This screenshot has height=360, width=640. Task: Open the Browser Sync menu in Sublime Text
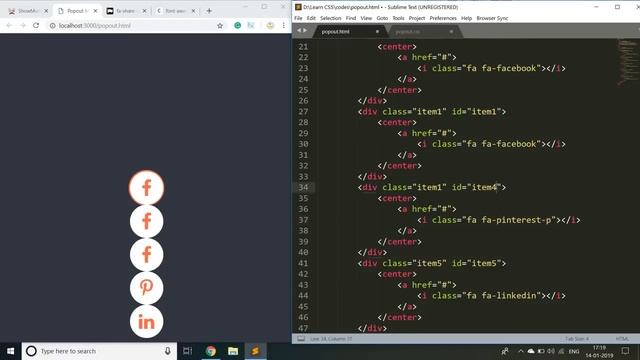pos(492,18)
